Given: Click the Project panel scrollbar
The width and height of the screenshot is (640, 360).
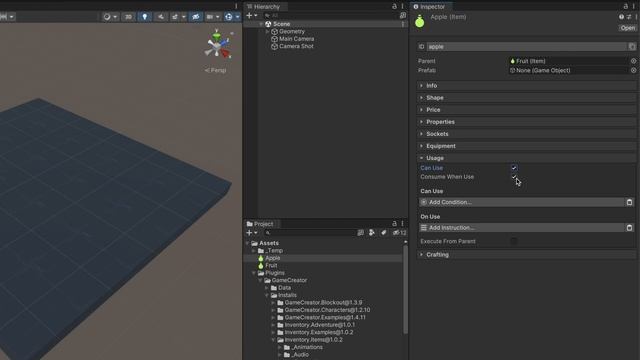Looking at the screenshot, I should [405, 289].
